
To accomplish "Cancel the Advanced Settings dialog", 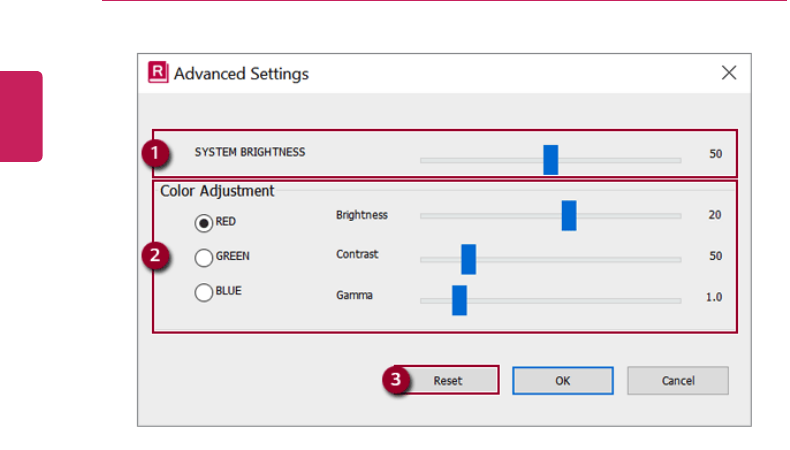I will pos(678,381).
